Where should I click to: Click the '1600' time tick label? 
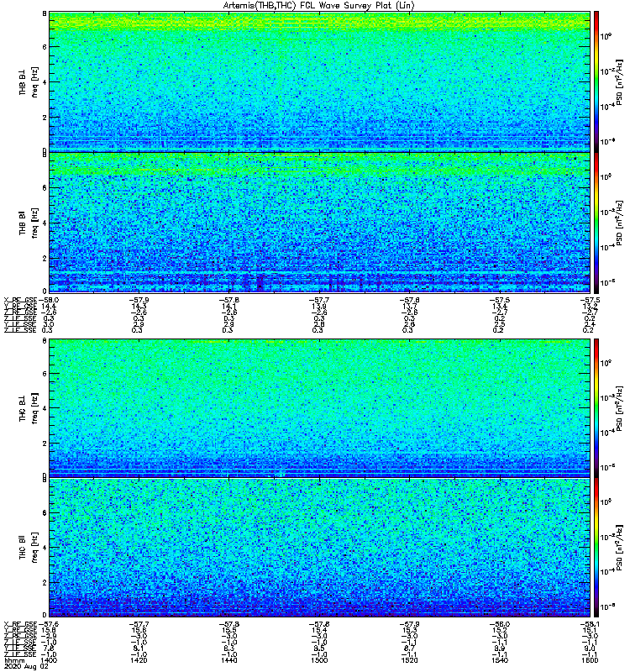point(590,660)
